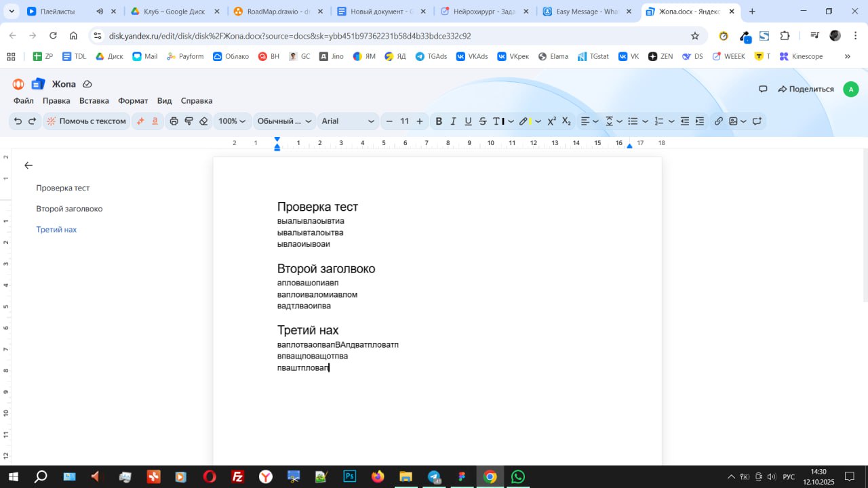Open the "Вставка" menu
This screenshot has width=868, height=488.
point(94,101)
